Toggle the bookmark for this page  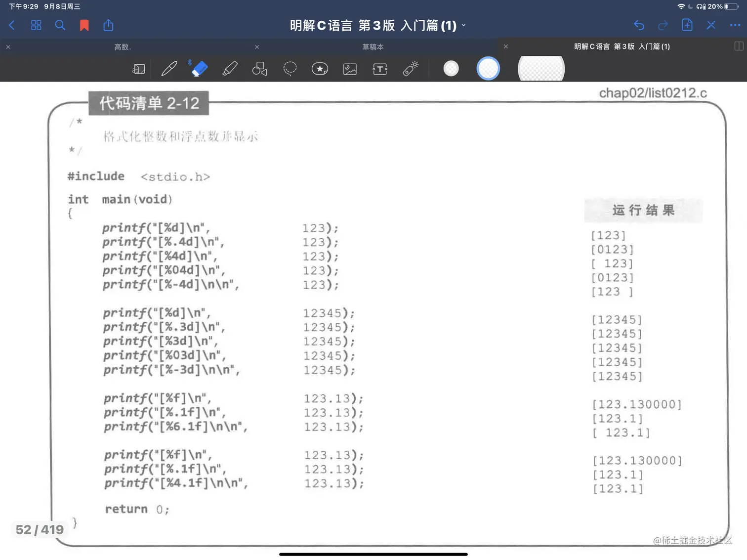[84, 25]
